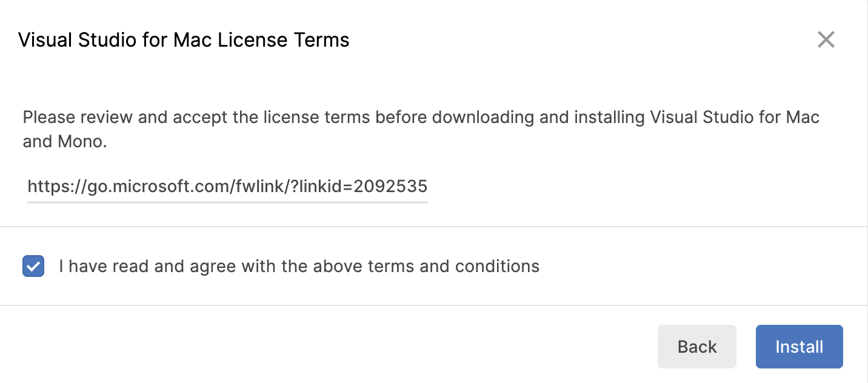Viewport: 868px width, 383px height.
Task: Close the License Terms dialog
Action: (x=826, y=40)
